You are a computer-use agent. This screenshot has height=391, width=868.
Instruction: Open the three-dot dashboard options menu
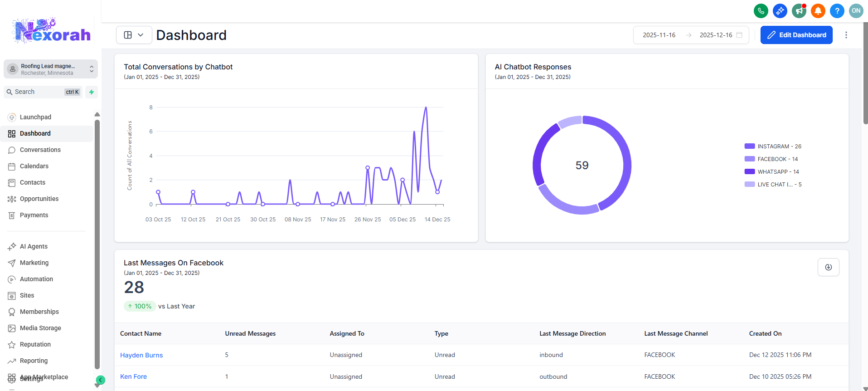846,35
